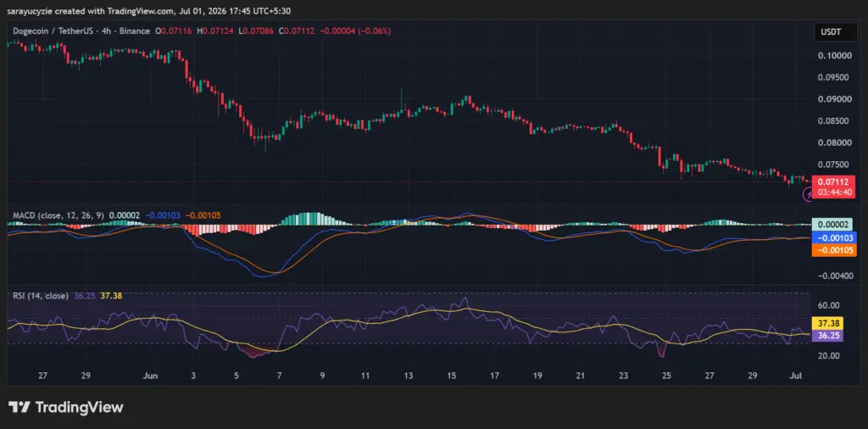Open the MACD (close, 12, 26, 9) legend

click(59, 214)
